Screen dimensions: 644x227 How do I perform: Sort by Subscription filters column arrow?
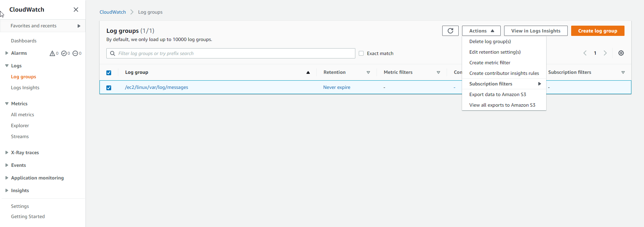(623, 72)
